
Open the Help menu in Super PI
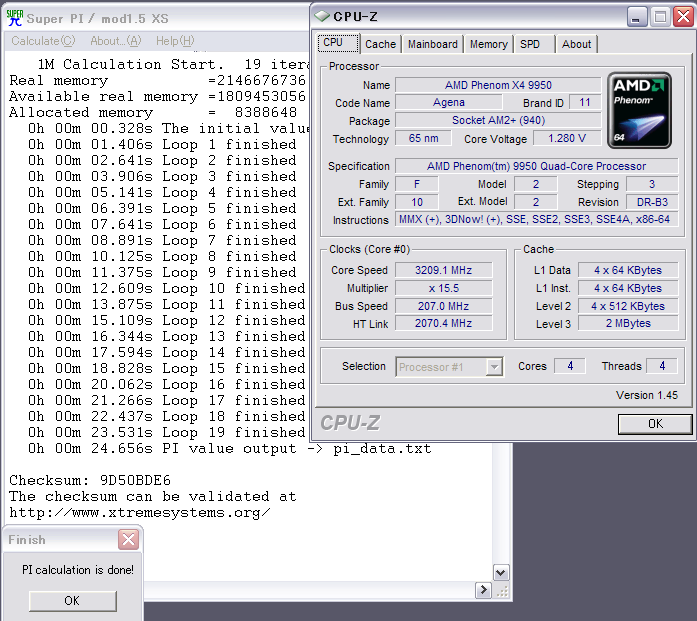175,41
